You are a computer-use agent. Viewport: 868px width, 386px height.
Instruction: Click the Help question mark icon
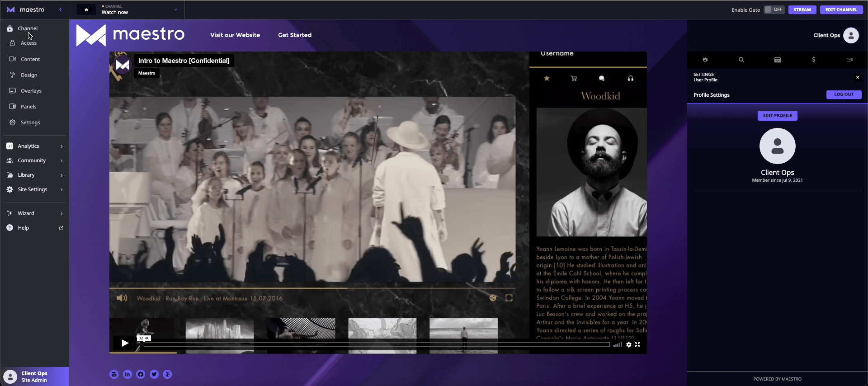(x=9, y=228)
